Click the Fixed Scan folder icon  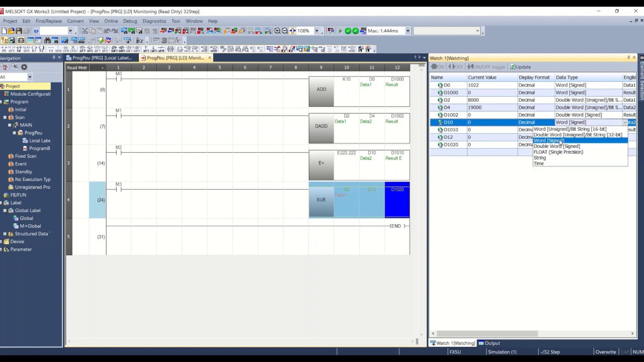coord(11,156)
